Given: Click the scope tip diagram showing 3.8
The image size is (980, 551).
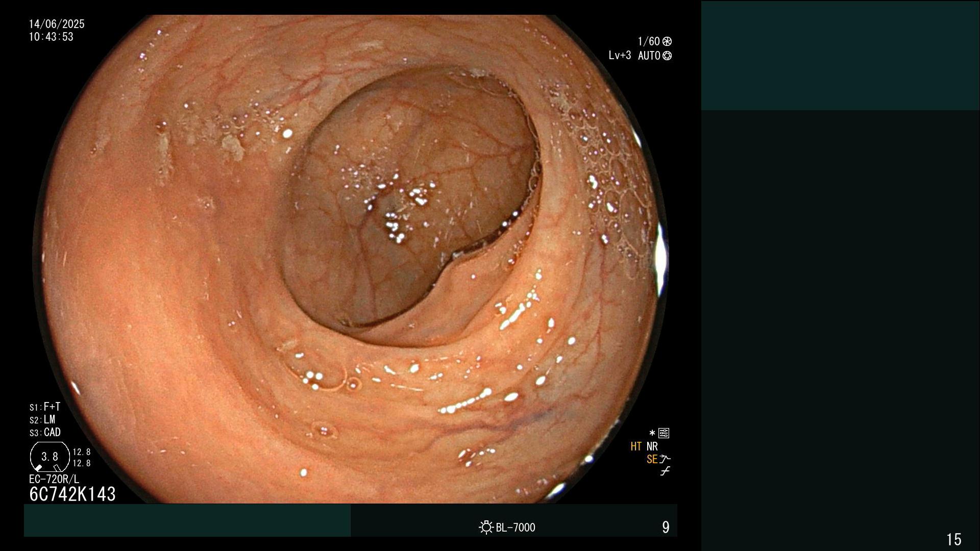Looking at the screenshot, I should pos(50,457).
